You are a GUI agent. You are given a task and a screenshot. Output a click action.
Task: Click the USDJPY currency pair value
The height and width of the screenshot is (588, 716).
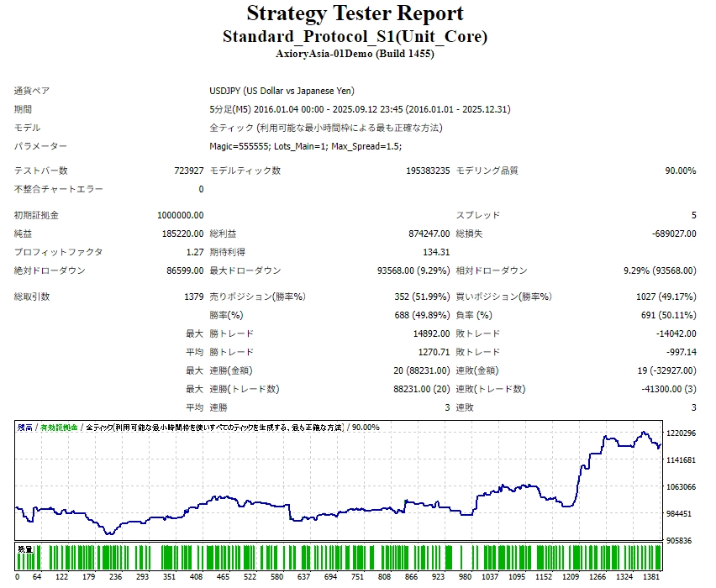coord(282,91)
